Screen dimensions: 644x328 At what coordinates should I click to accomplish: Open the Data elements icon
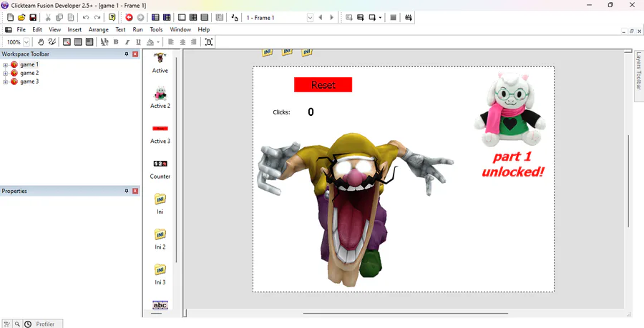click(x=220, y=18)
